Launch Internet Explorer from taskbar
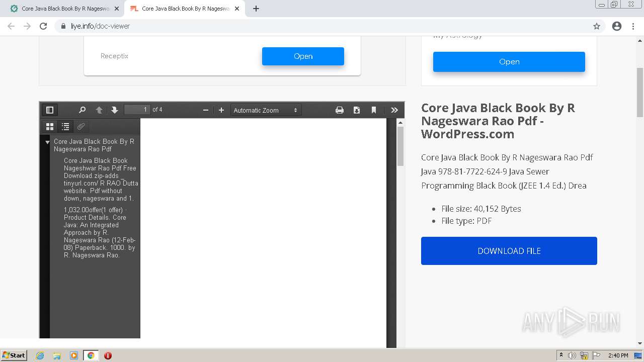Image resolution: width=644 pixels, height=362 pixels. coord(40,355)
